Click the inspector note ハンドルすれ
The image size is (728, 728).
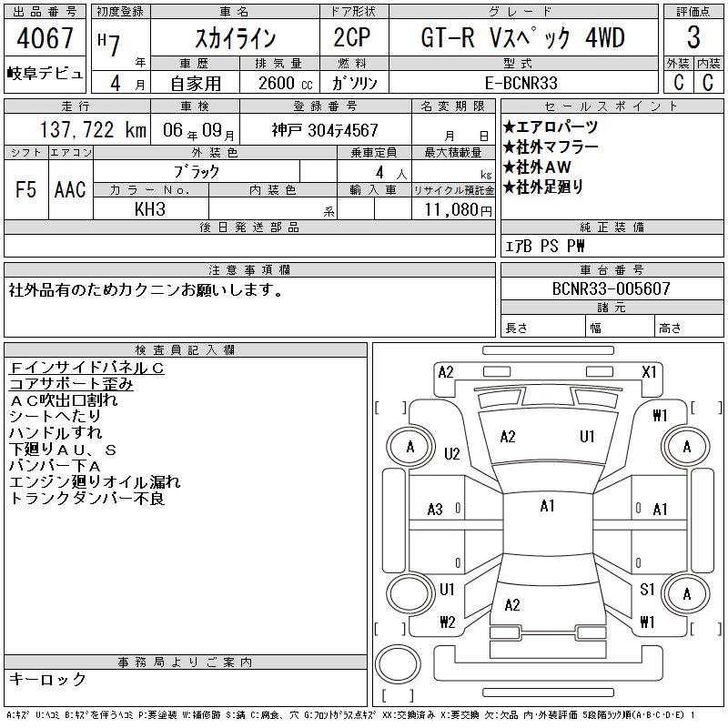56,433
